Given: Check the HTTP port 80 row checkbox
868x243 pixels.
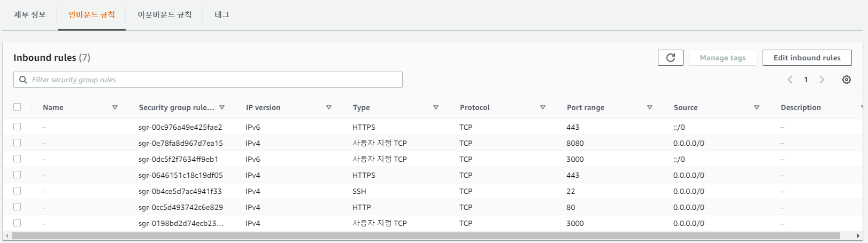Looking at the screenshot, I should coord(17,207).
